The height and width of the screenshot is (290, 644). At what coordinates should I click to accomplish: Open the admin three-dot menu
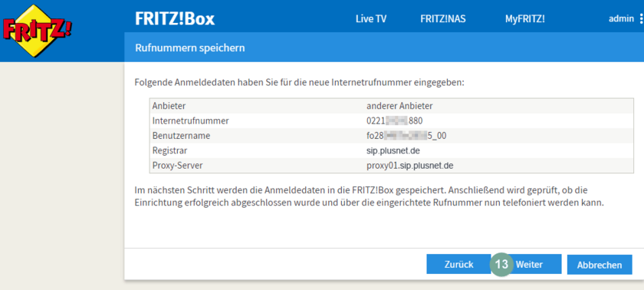(x=641, y=19)
